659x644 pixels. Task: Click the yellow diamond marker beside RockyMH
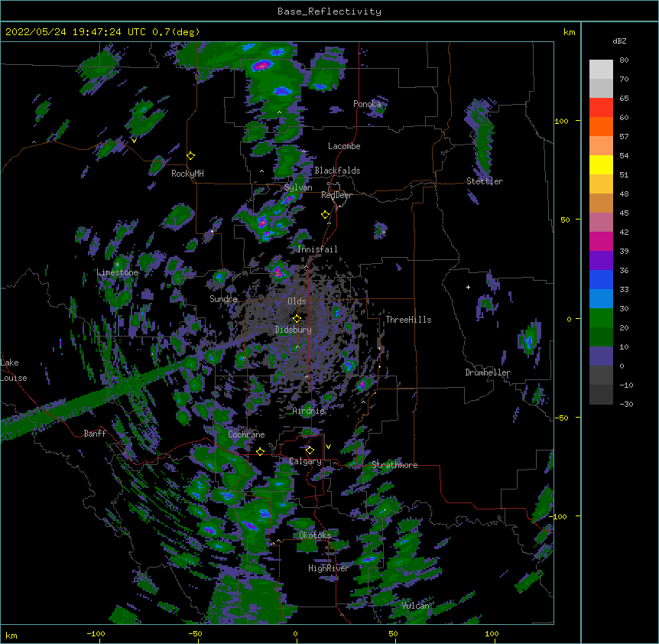[191, 156]
